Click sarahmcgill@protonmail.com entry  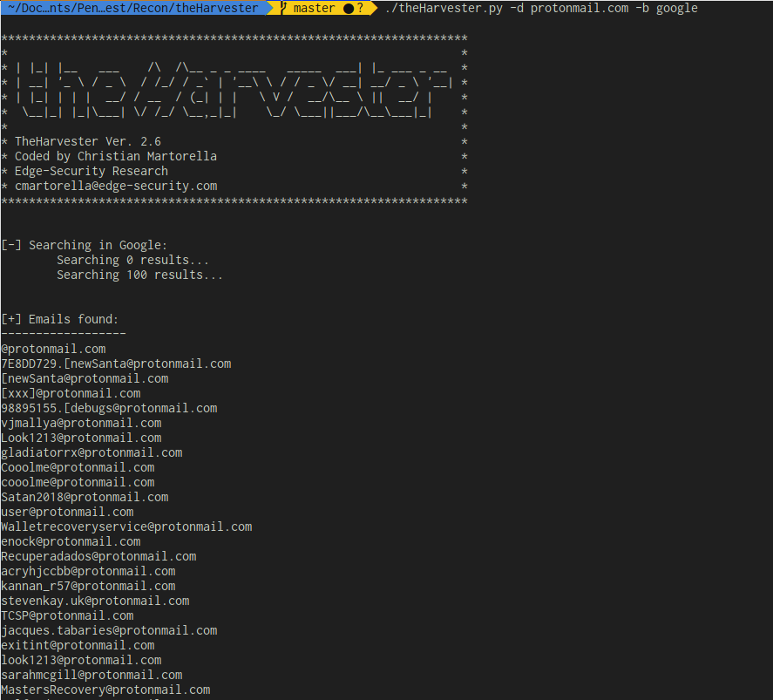coord(92,675)
